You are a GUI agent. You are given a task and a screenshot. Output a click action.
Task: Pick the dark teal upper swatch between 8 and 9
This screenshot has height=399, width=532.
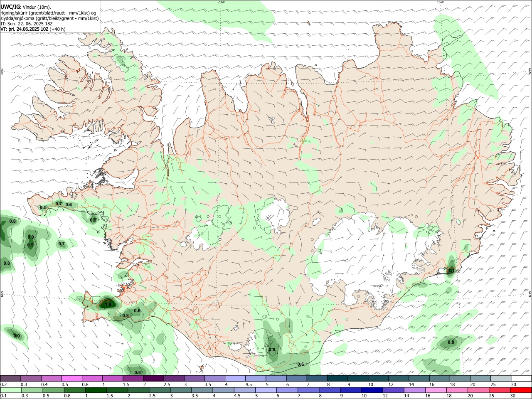coord(337,379)
